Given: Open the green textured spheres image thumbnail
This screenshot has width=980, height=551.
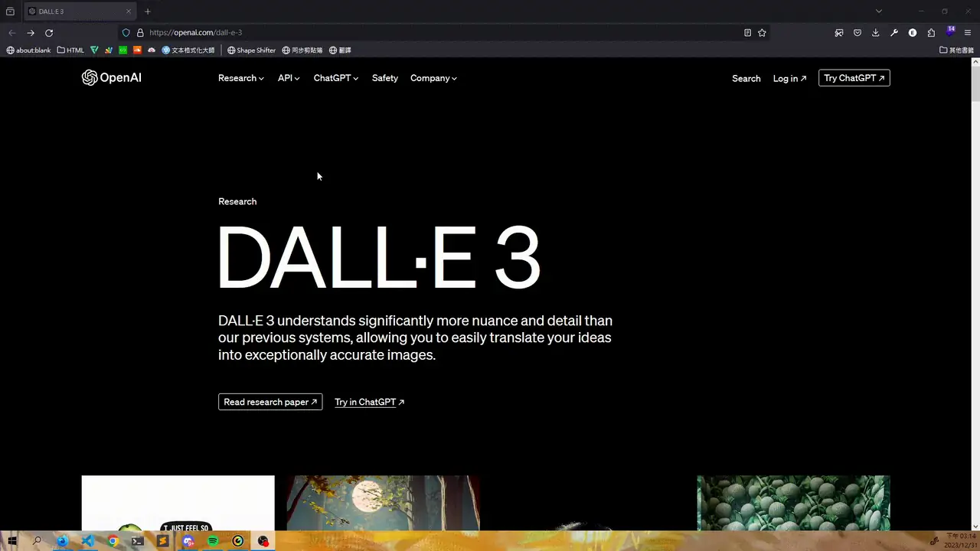Looking at the screenshot, I should pos(794,503).
